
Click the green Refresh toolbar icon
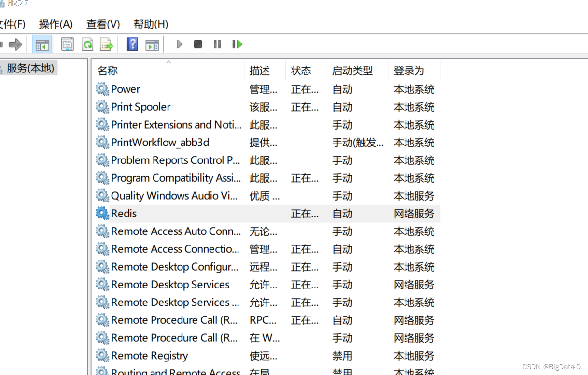[x=87, y=44]
